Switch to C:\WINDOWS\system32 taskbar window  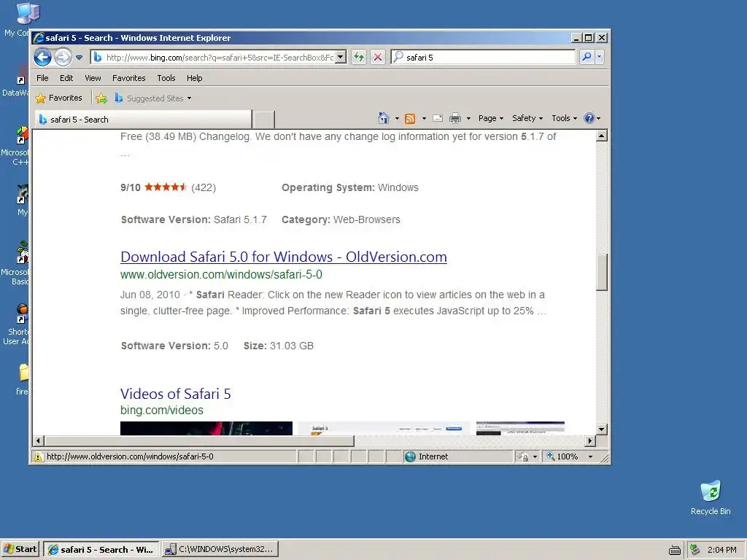coord(220,550)
